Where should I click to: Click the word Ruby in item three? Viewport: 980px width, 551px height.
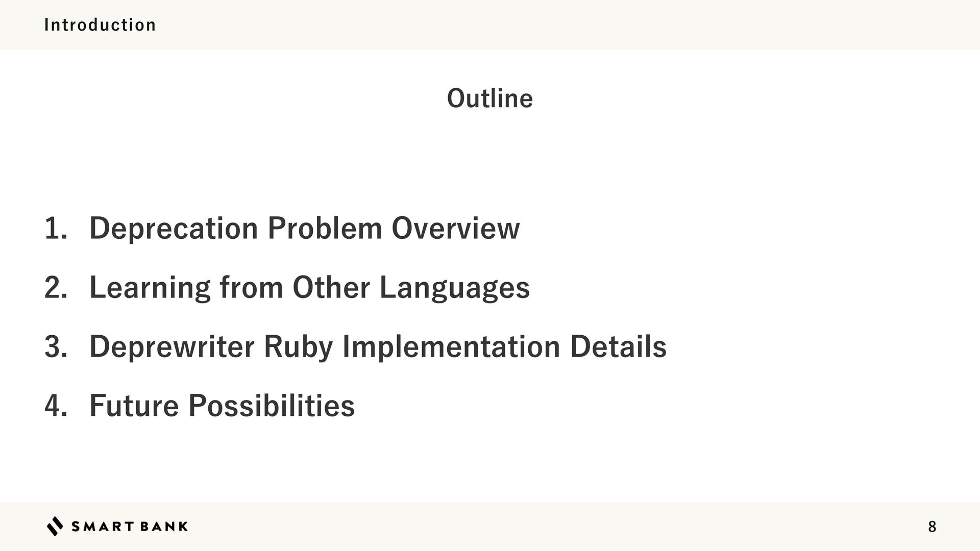(x=298, y=346)
